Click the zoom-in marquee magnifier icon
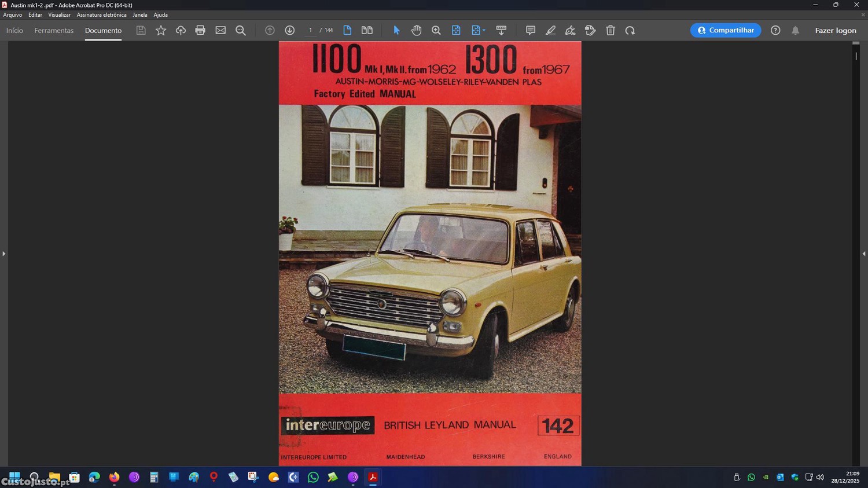Screen dimensions: 868x488 436,31
